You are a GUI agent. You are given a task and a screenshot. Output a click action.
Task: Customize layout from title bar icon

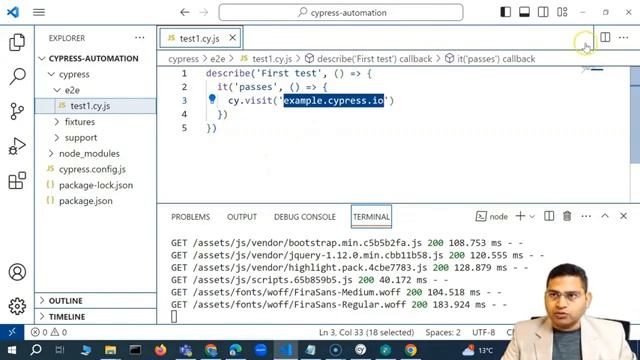click(562, 12)
